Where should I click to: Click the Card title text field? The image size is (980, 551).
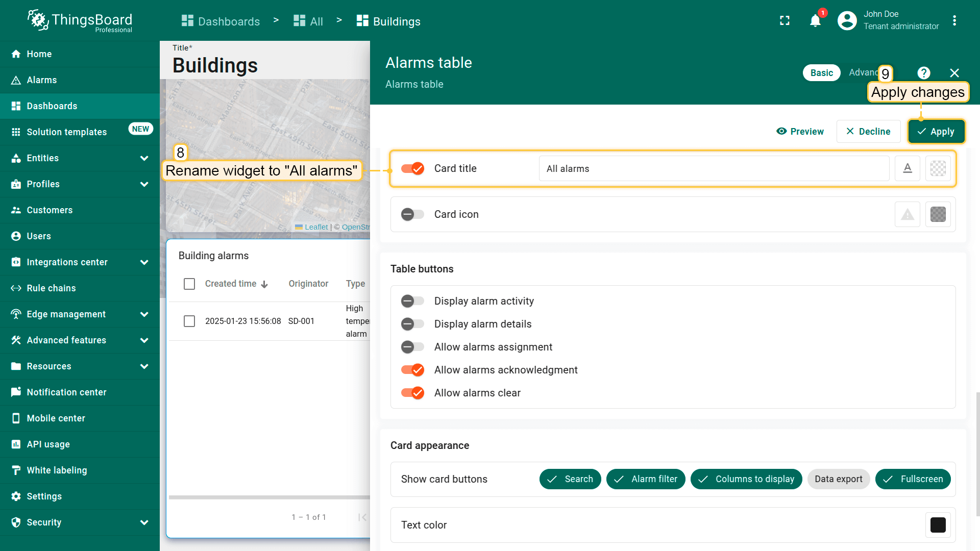click(x=714, y=168)
